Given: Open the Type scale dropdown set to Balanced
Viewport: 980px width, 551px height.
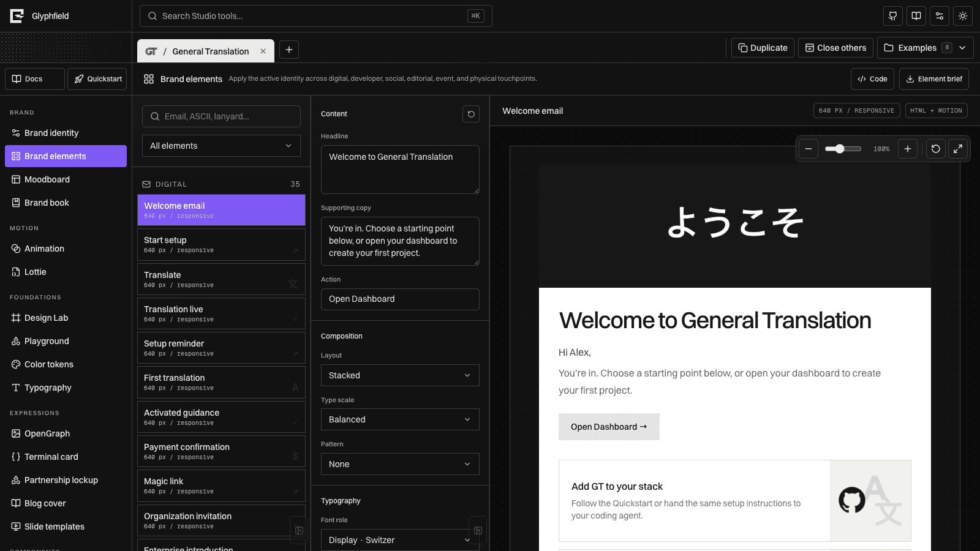Looking at the screenshot, I should pos(400,419).
